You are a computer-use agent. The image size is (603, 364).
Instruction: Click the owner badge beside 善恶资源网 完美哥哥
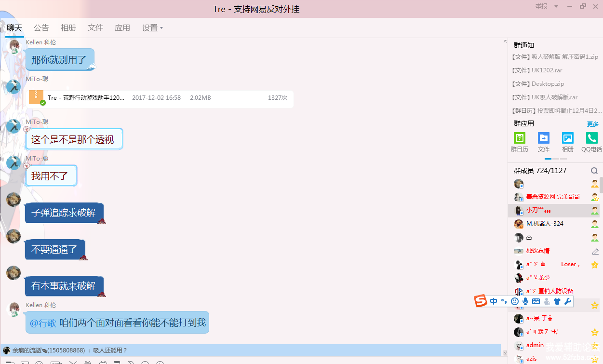(595, 197)
